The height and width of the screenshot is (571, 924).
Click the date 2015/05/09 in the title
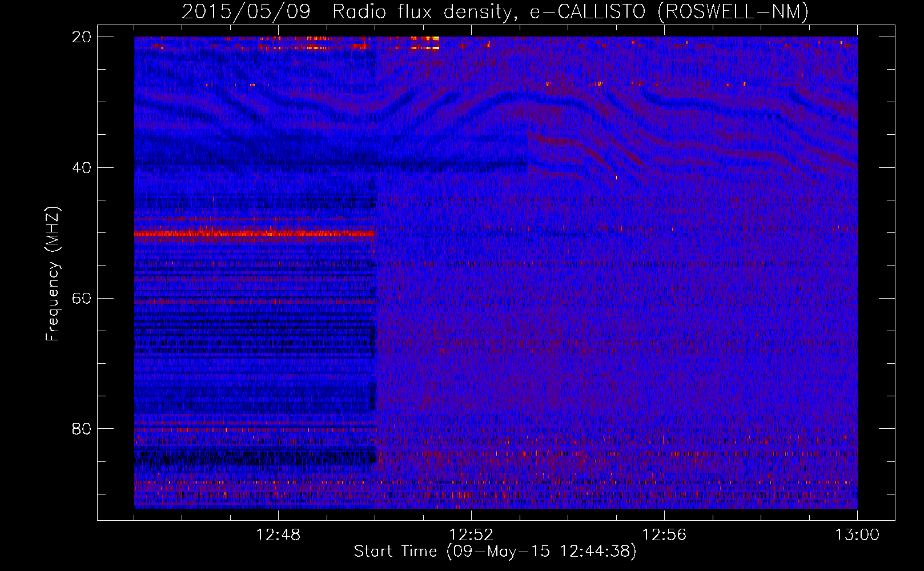[246, 12]
